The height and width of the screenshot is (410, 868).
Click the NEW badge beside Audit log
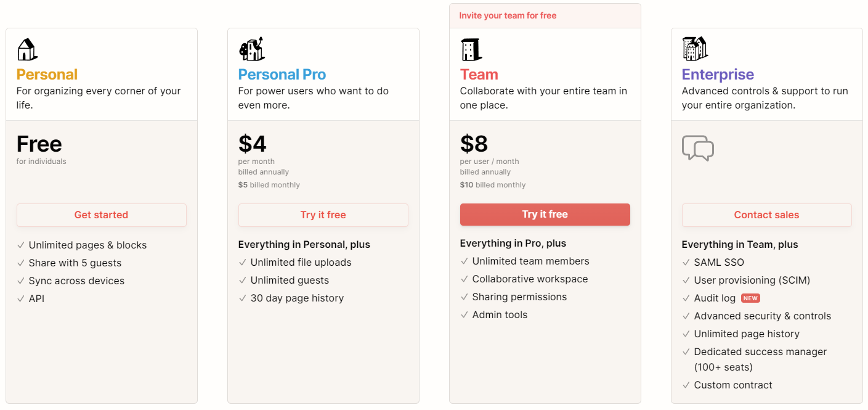click(750, 298)
